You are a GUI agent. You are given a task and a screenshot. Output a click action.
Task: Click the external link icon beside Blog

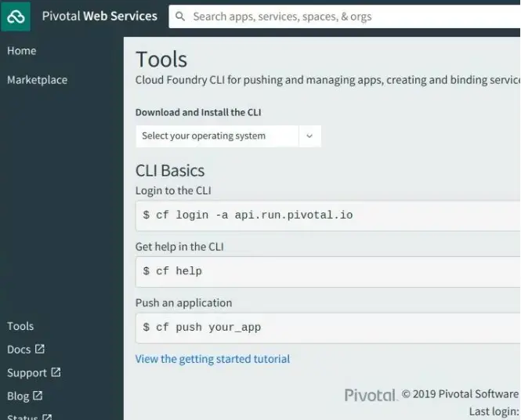click(38, 396)
